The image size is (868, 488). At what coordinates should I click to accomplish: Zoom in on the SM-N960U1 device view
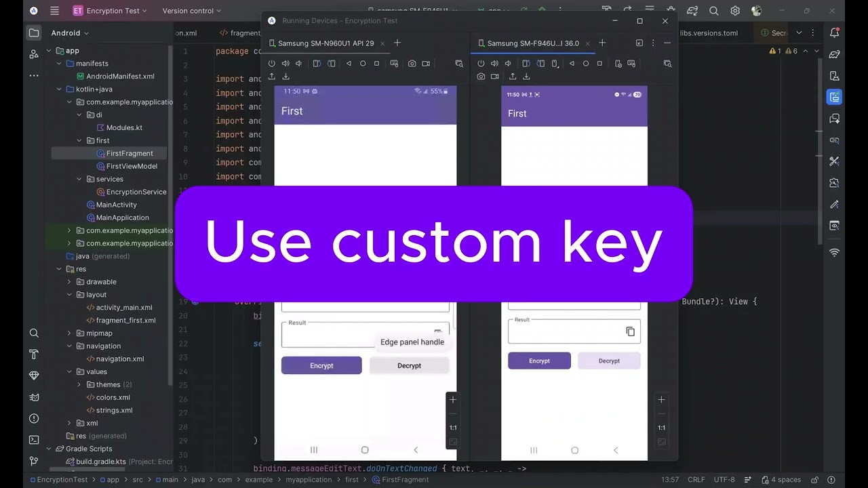tap(453, 400)
